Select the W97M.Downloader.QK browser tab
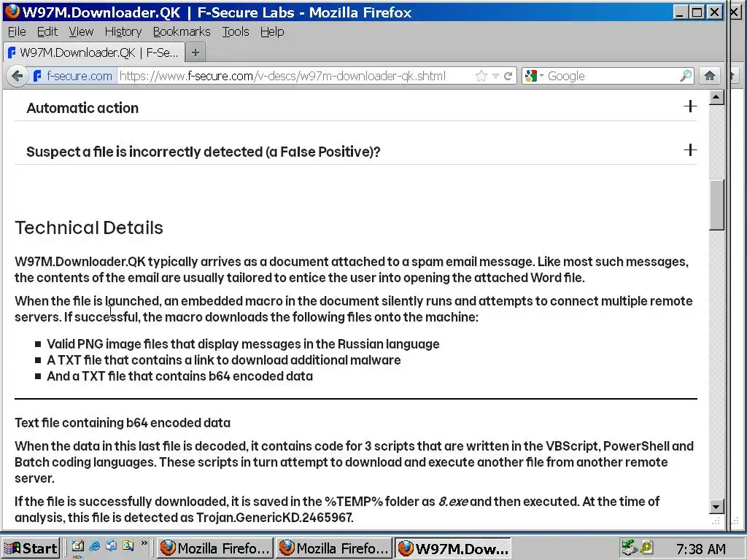 click(93, 52)
